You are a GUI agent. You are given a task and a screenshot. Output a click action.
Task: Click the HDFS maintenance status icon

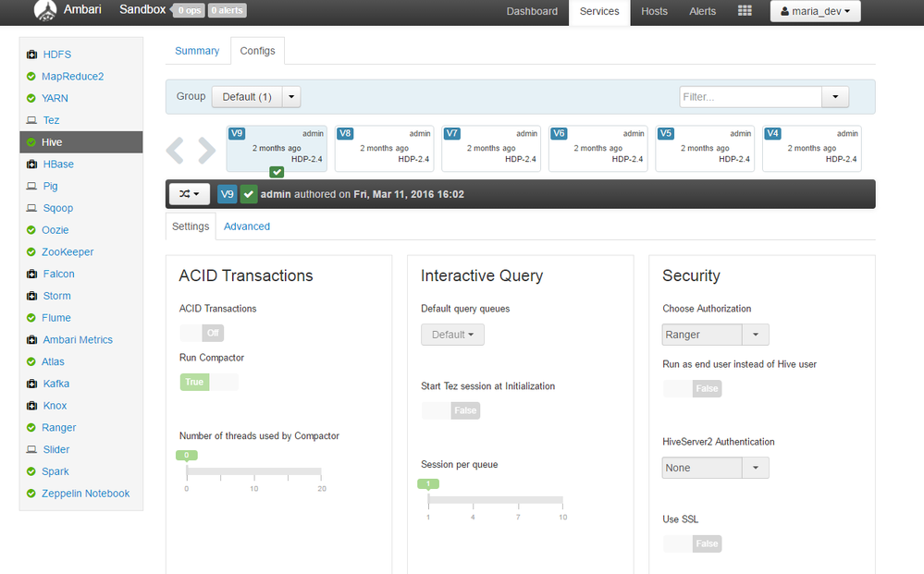pyautogui.click(x=31, y=55)
